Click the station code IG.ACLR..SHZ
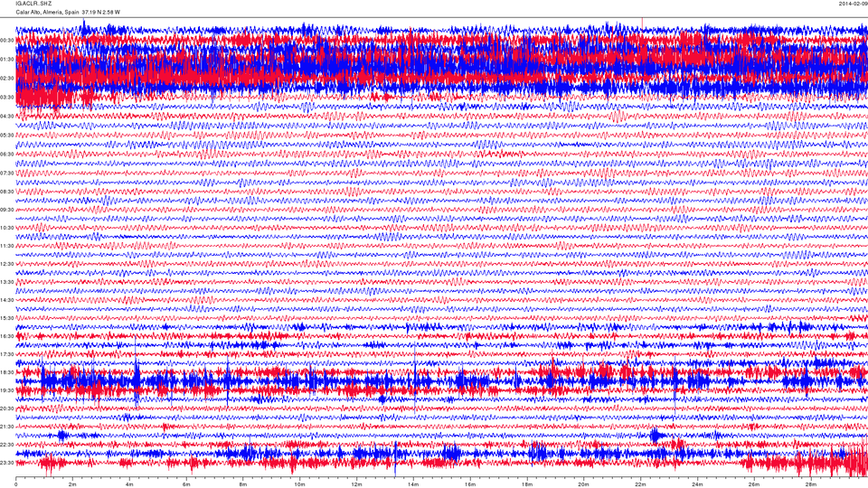This screenshot has height=488, width=868. click(33, 4)
